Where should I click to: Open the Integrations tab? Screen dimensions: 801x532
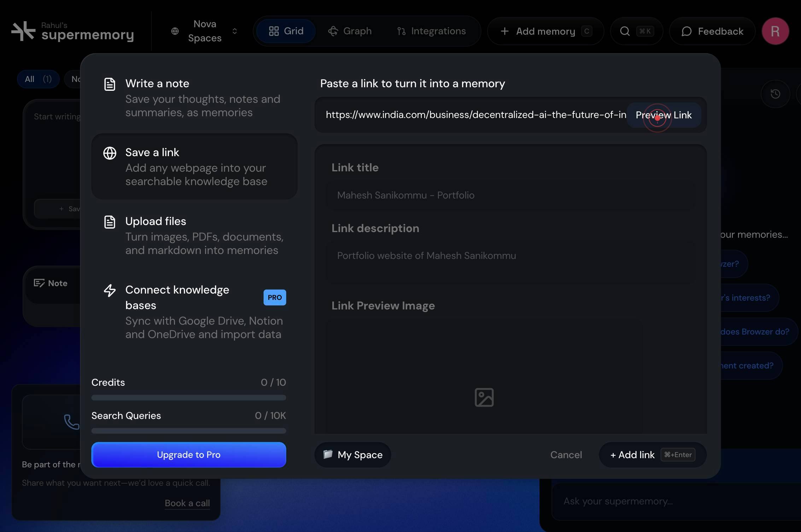tap(431, 31)
